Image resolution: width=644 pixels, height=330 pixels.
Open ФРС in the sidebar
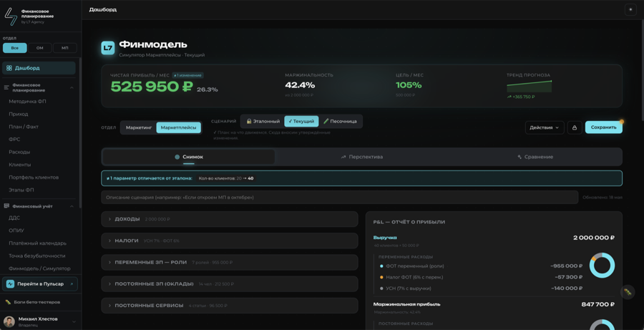coord(14,140)
